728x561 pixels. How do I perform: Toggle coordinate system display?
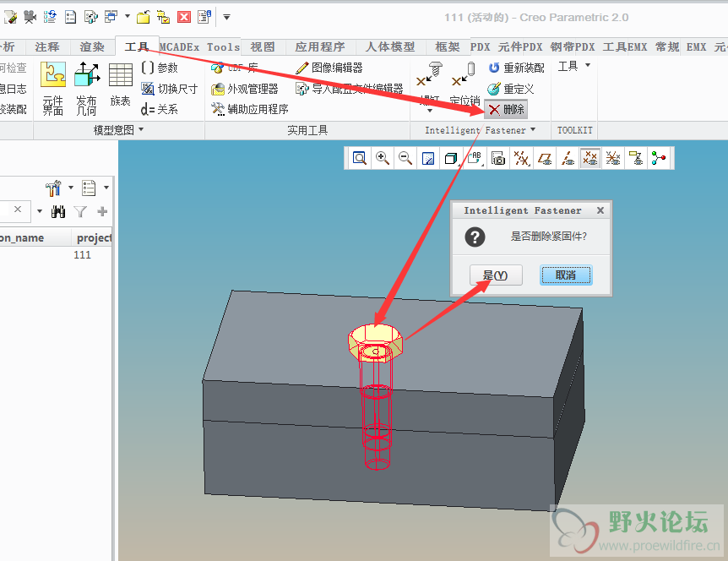(x=613, y=158)
